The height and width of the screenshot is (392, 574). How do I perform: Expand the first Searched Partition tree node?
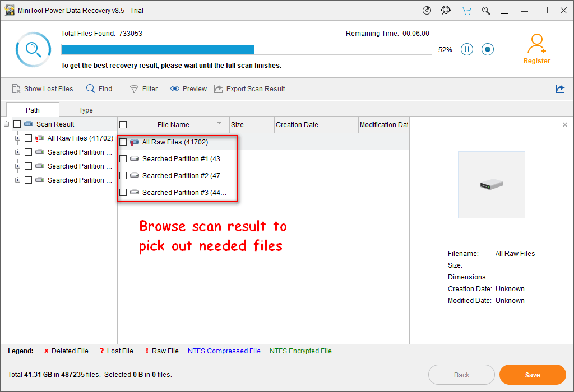click(17, 152)
